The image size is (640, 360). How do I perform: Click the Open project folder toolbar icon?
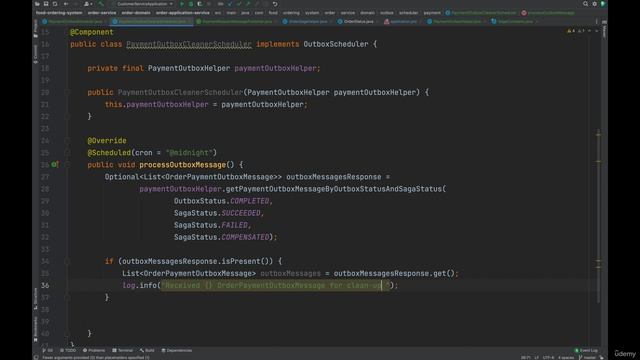click(x=37, y=4)
